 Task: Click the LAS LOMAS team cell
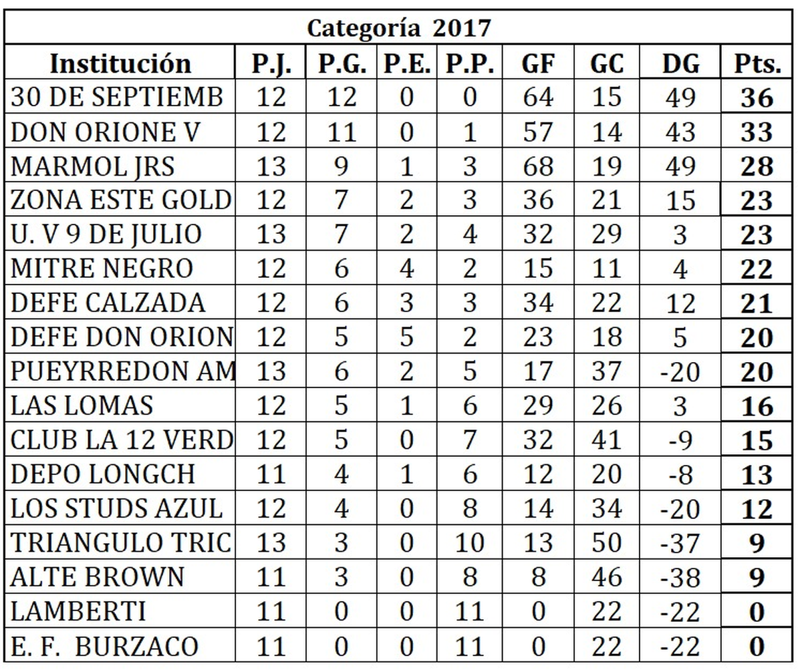pos(121,406)
